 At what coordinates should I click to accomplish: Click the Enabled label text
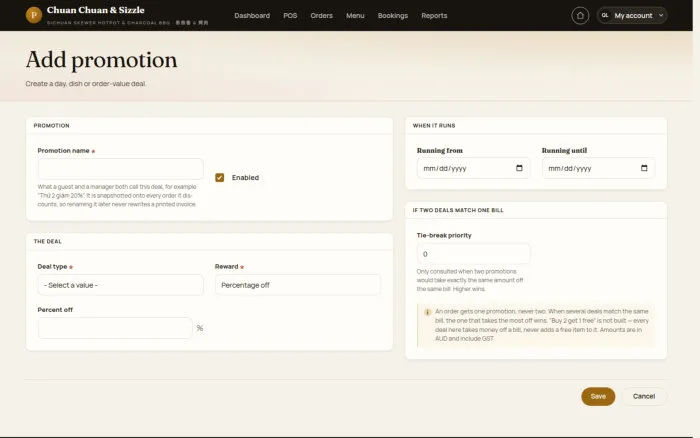(245, 178)
